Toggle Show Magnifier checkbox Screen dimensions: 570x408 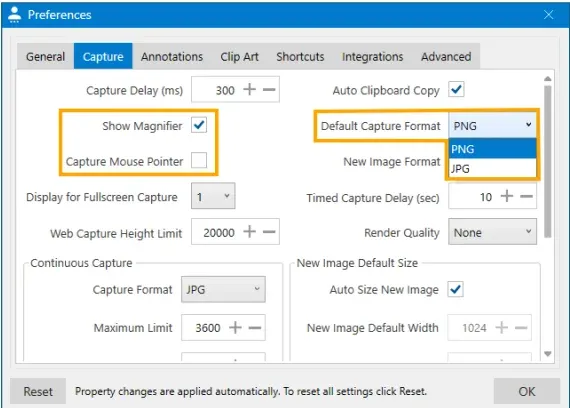click(199, 125)
